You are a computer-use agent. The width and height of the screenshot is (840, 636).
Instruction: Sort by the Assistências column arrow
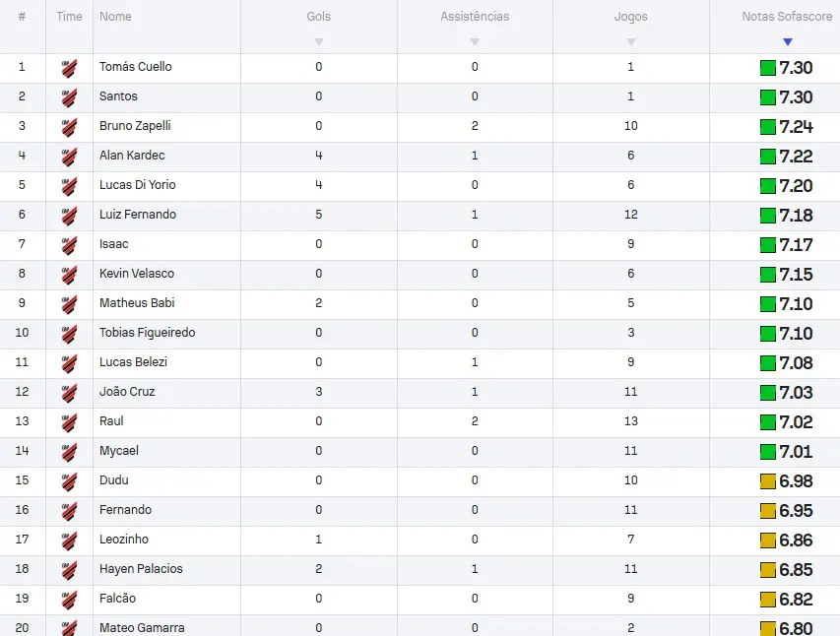475,41
